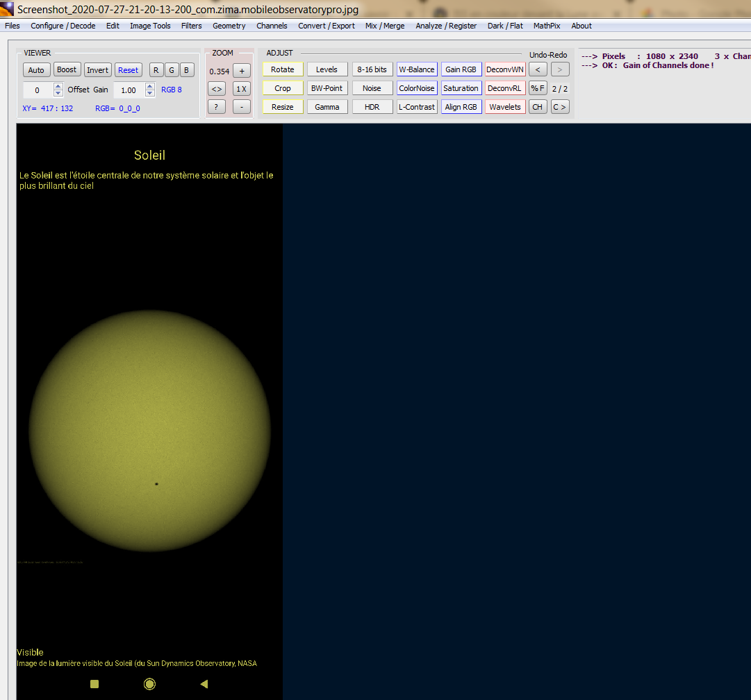Open the ColorNoise tool
The image size is (751, 700).
click(417, 88)
